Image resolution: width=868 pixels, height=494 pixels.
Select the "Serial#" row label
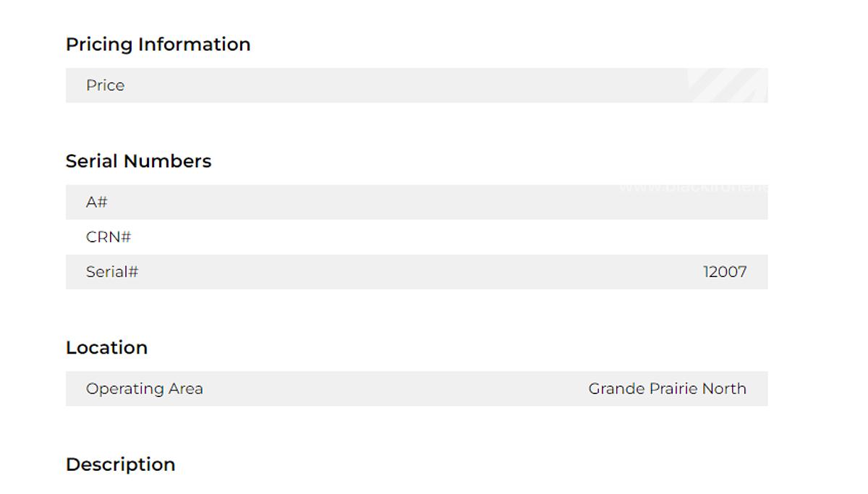[x=112, y=272]
